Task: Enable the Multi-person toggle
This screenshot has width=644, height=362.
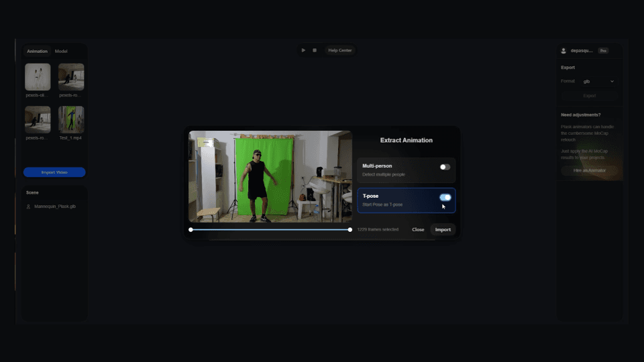Action: pos(445,167)
